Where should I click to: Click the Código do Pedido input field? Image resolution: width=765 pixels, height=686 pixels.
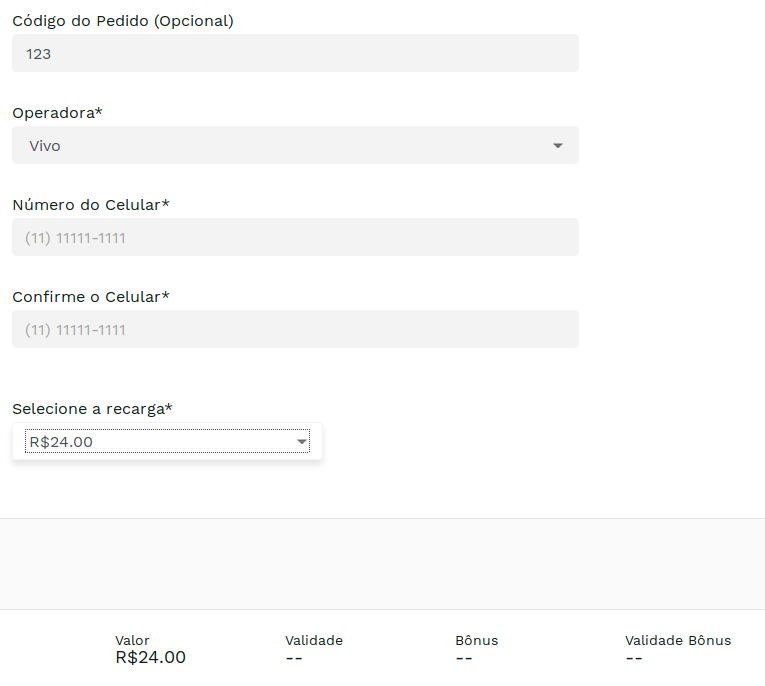pos(295,54)
